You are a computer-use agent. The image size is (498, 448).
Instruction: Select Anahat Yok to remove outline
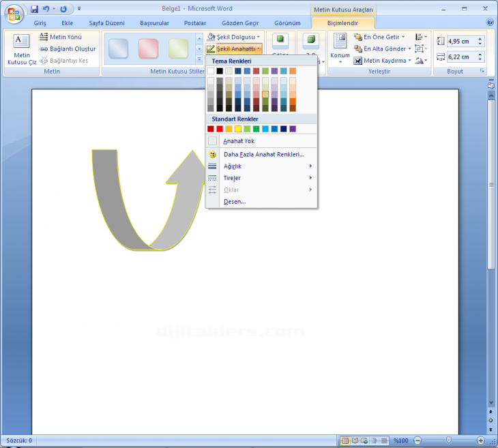(261, 141)
